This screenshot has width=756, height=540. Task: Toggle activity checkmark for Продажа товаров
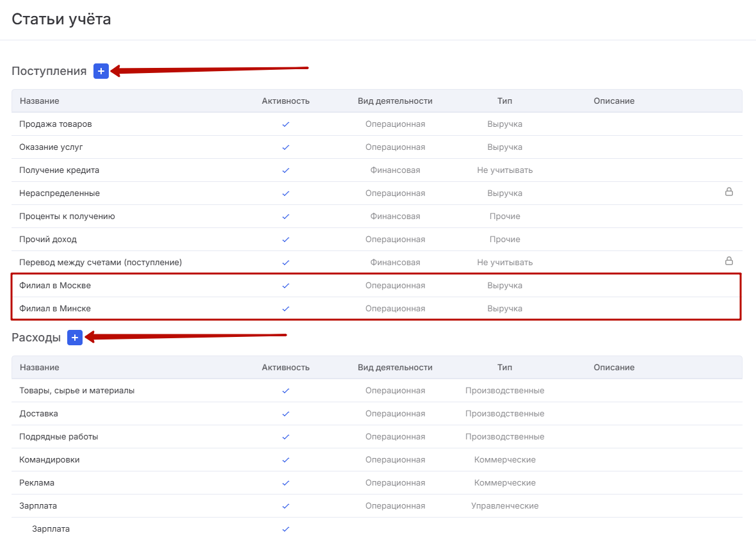286,124
